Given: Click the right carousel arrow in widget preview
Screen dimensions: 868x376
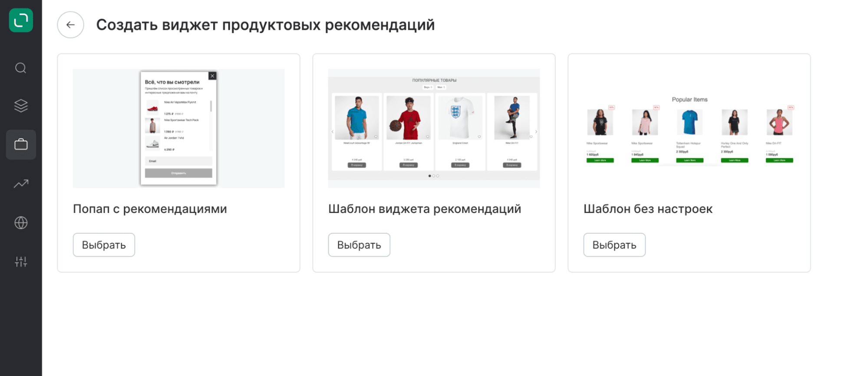Looking at the screenshot, I should coord(536,131).
